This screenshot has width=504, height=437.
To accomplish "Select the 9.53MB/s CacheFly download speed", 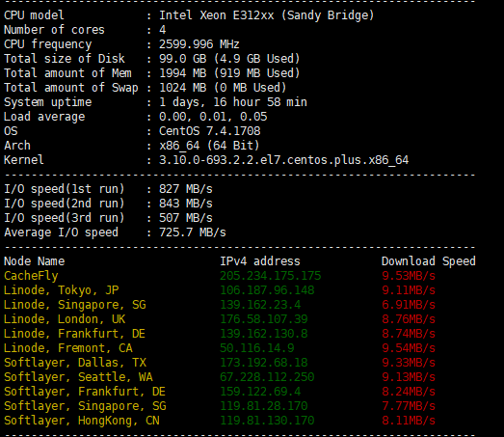I will tap(409, 276).
